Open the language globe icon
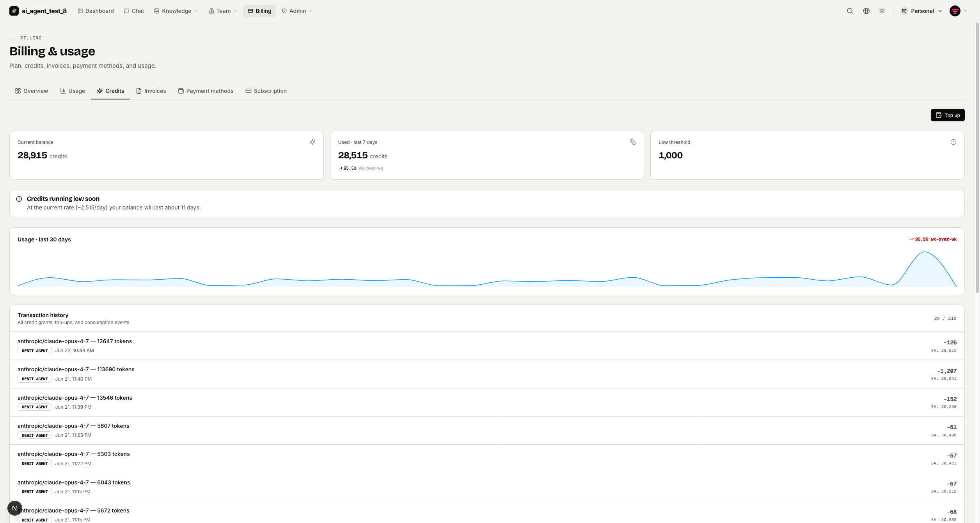980x523 pixels. [x=866, y=11]
